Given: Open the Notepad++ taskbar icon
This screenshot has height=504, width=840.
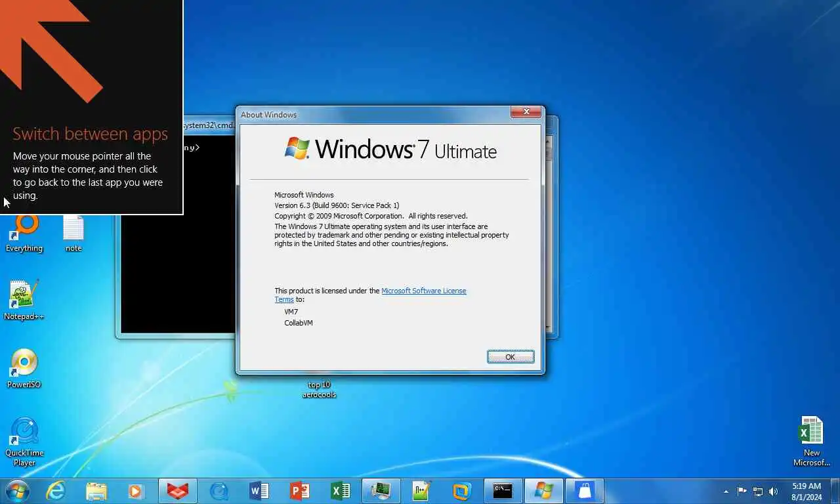Looking at the screenshot, I should click(421, 491).
